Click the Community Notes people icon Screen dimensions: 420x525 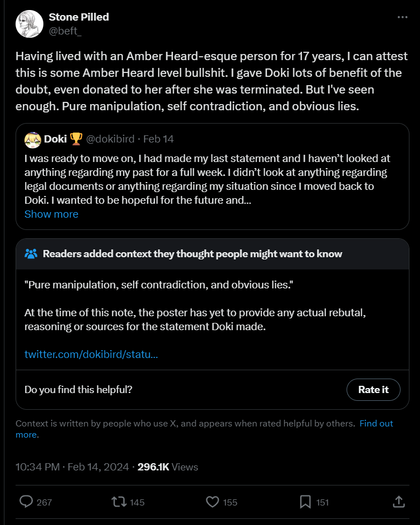tap(31, 254)
